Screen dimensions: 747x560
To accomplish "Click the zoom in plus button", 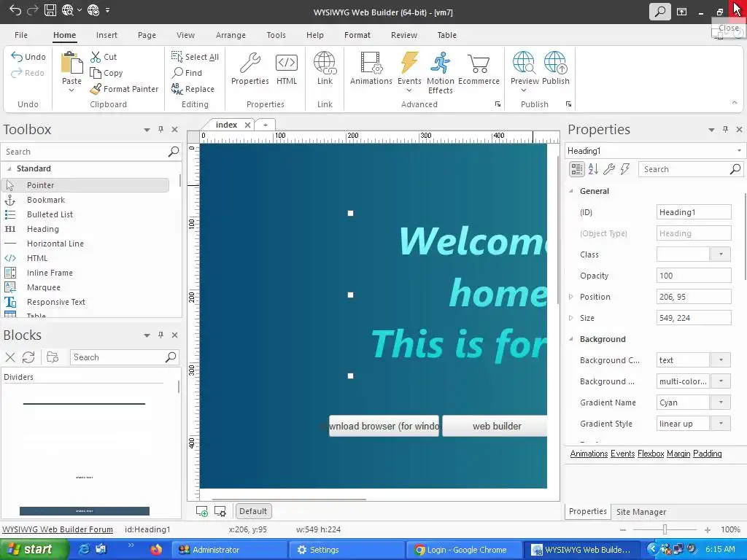I will coord(708,529).
